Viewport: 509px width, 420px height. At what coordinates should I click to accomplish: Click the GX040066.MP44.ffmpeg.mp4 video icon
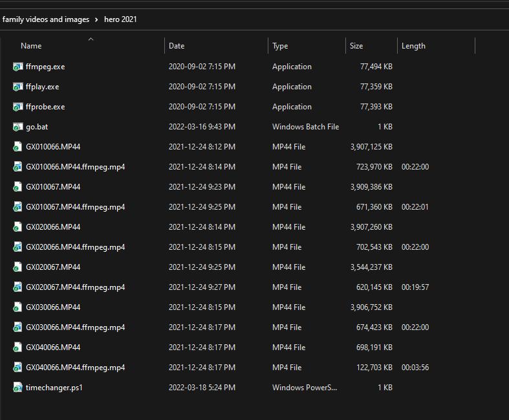pyautogui.click(x=17, y=368)
